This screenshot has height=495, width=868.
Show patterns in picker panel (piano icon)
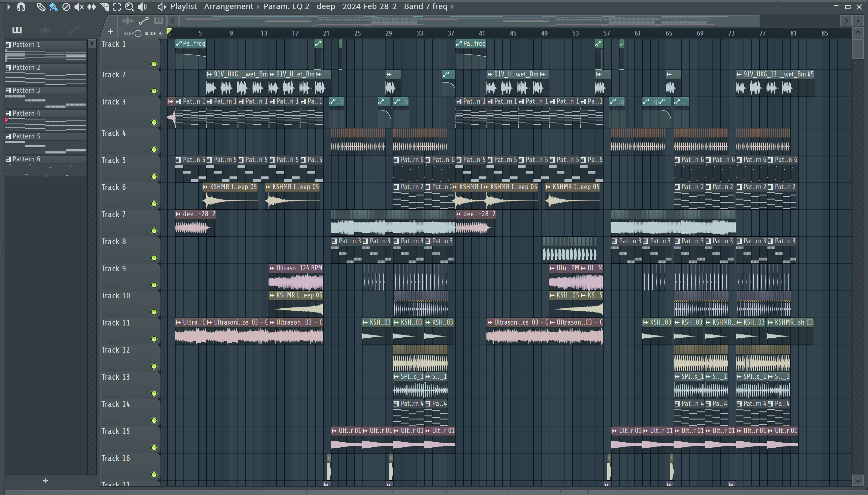coord(17,30)
